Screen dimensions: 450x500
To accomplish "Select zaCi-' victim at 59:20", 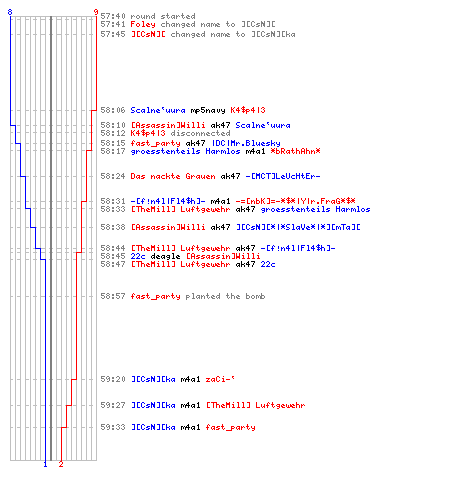I will tap(220, 379).
